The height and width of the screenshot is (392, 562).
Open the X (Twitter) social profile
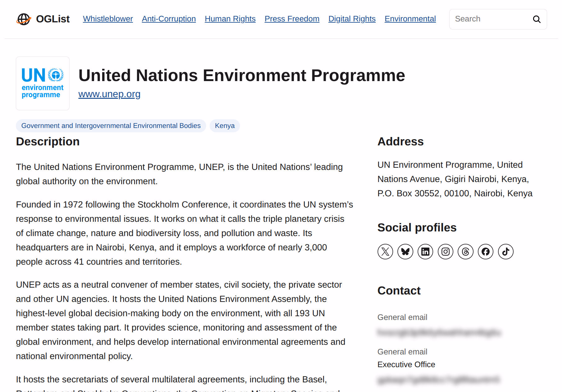(x=385, y=252)
